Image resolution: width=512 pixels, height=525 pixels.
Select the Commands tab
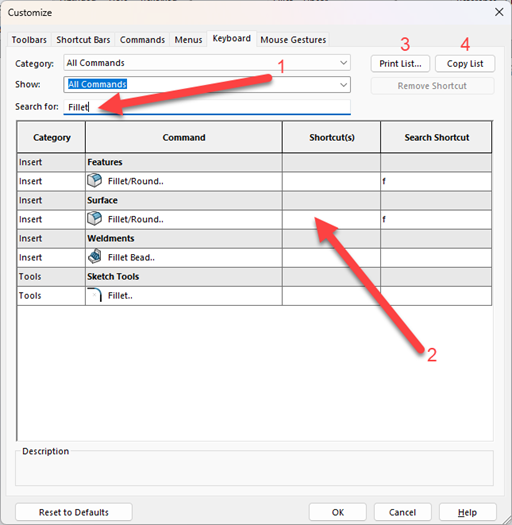(142, 40)
